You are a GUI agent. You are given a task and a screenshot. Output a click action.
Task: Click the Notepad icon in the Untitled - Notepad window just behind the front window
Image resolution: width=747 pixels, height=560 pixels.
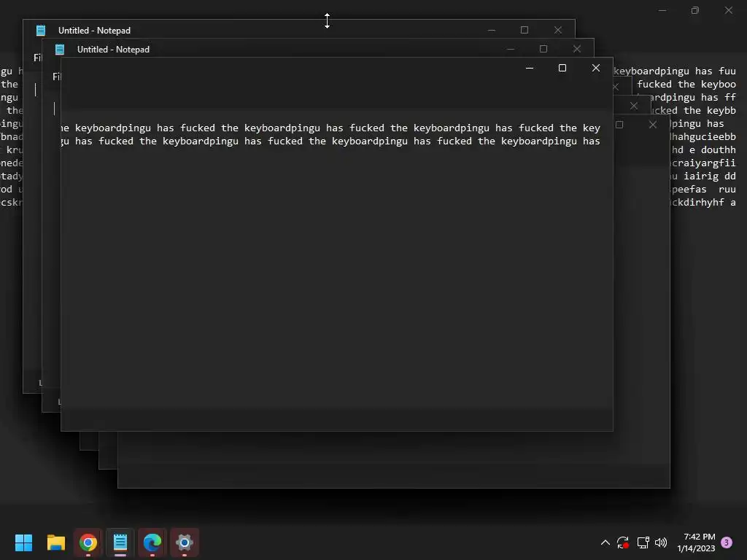coord(60,49)
